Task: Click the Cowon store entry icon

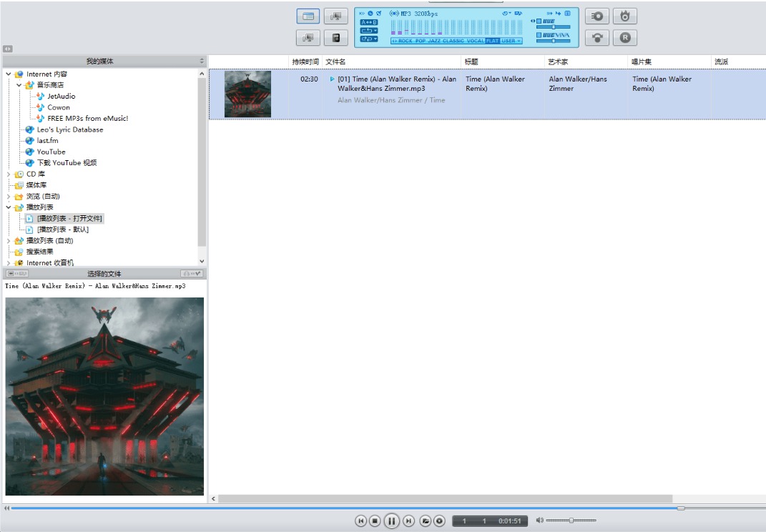Action: pyautogui.click(x=40, y=107)
